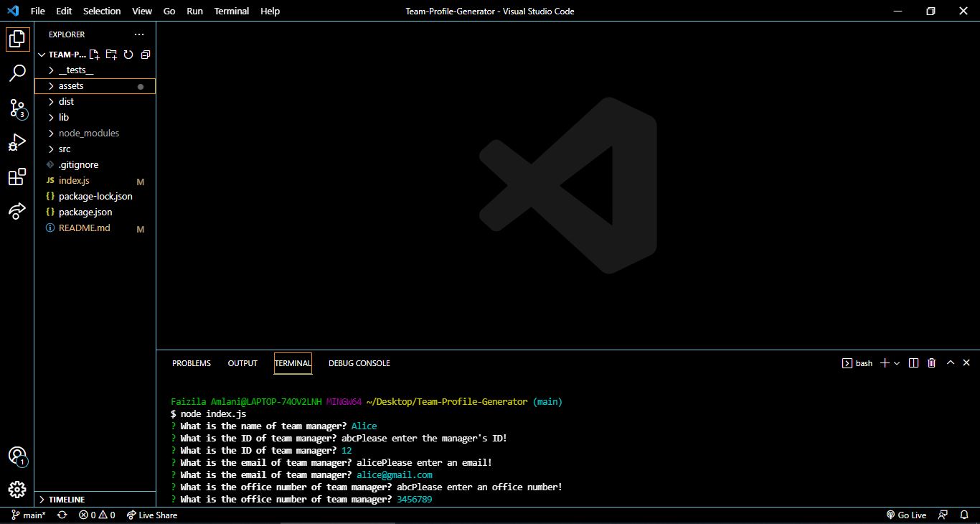Open package.json file
Screen dimensions: 980x524
pos(95,212)
